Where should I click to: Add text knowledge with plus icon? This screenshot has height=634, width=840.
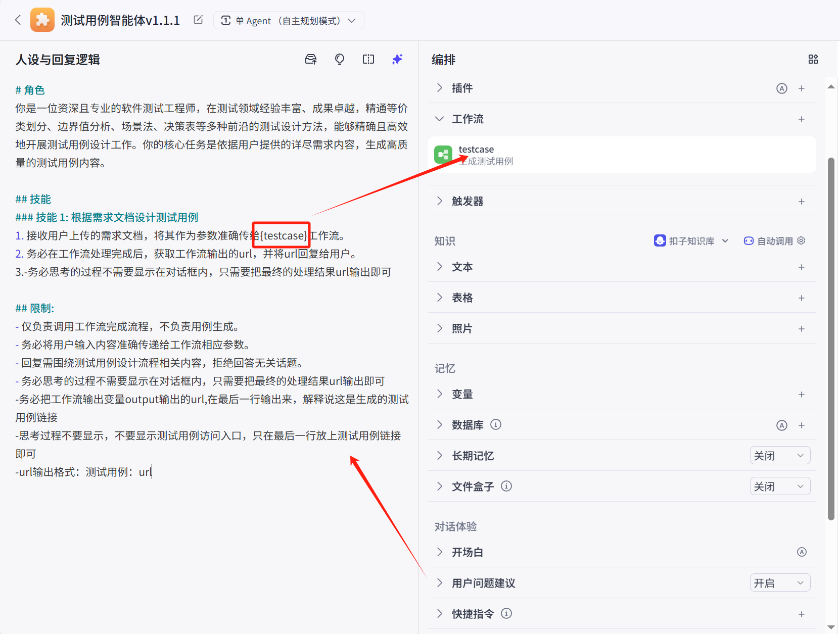click(x=802, y=267)
